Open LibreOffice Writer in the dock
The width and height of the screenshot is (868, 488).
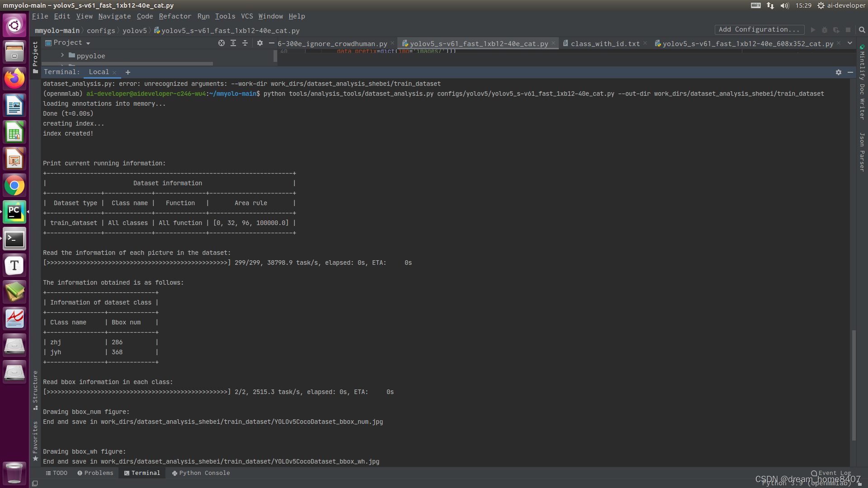point(14,105)
